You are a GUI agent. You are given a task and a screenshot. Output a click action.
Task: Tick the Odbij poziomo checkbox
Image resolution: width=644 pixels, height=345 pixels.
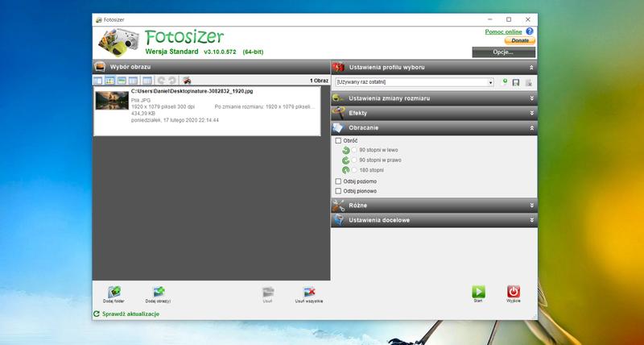click(x=339, y=181)
